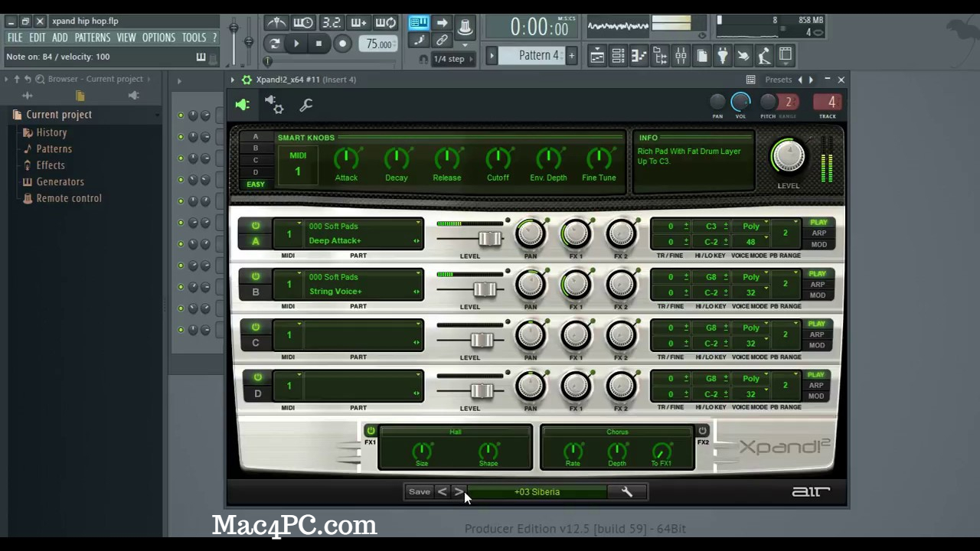Stop playback with the stop button
This screenshot has height=551, width=980.
318,44
